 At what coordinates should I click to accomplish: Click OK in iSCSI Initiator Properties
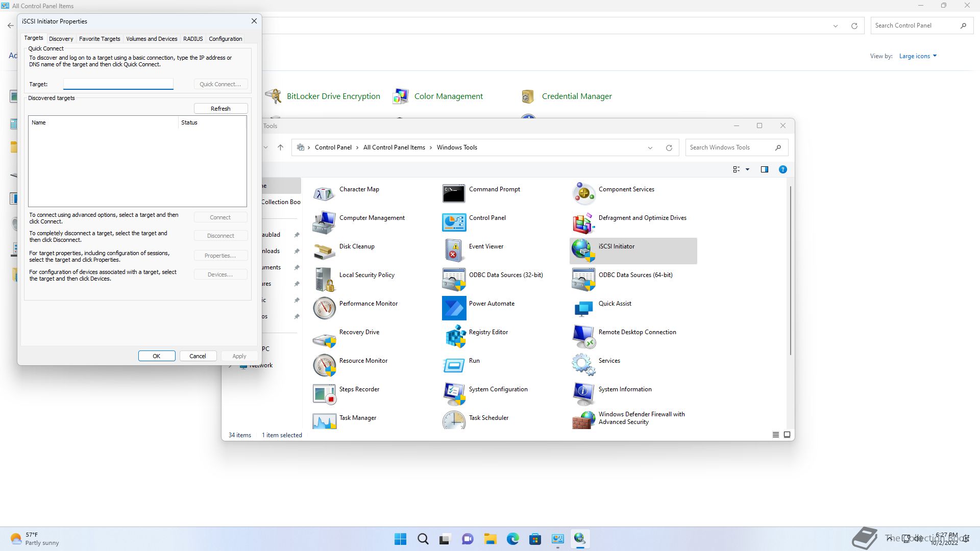[157, 356]
